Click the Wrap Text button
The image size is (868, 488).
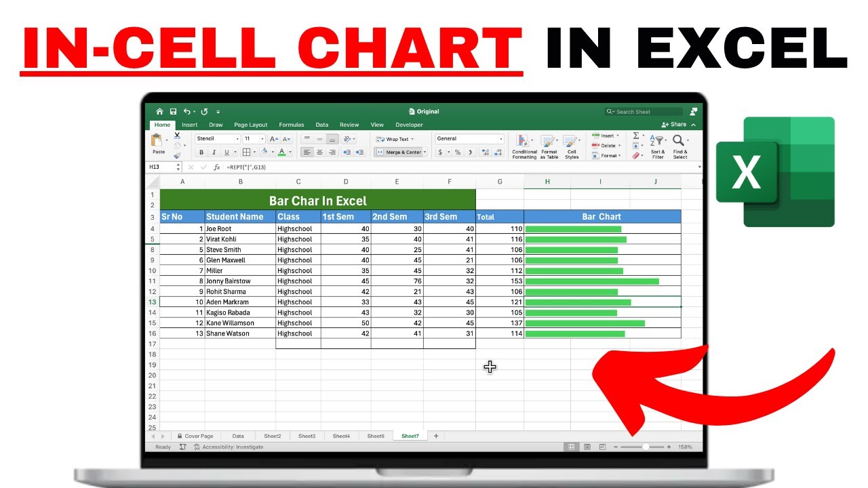[393, 139]
